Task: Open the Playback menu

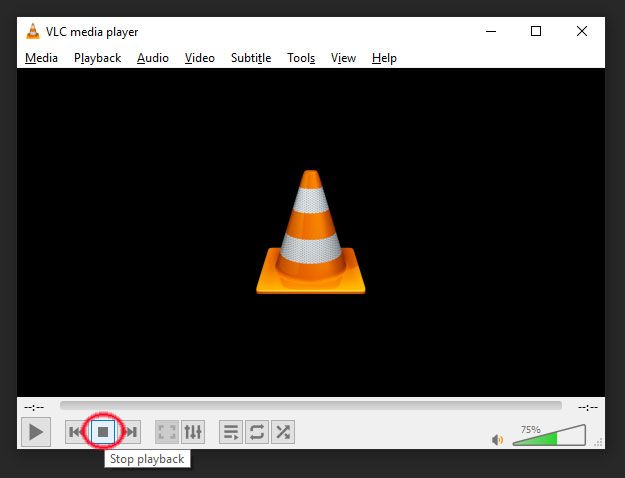Action: coord(98,58)
